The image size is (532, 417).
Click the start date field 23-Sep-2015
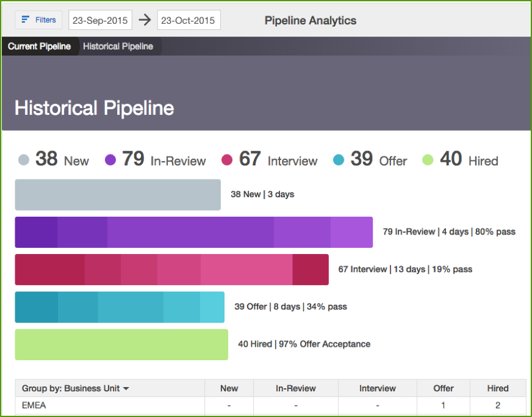click(x=100, y=20)
